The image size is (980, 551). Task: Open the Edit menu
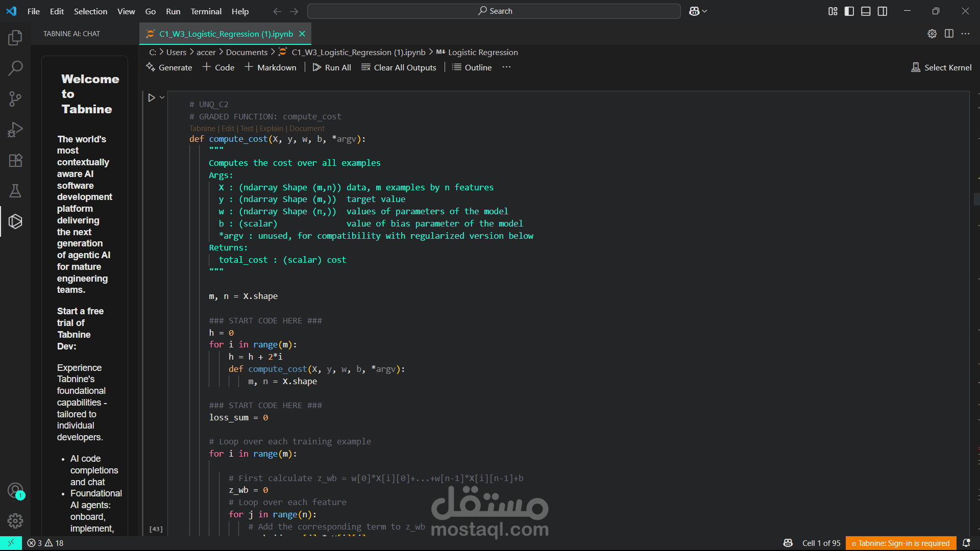click(57, 11)
